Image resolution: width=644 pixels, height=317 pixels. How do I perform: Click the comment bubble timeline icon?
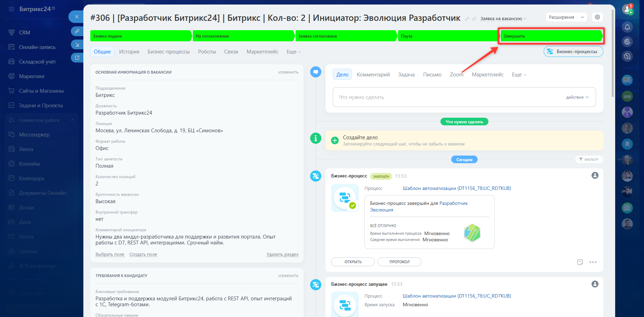coord(315,72)
